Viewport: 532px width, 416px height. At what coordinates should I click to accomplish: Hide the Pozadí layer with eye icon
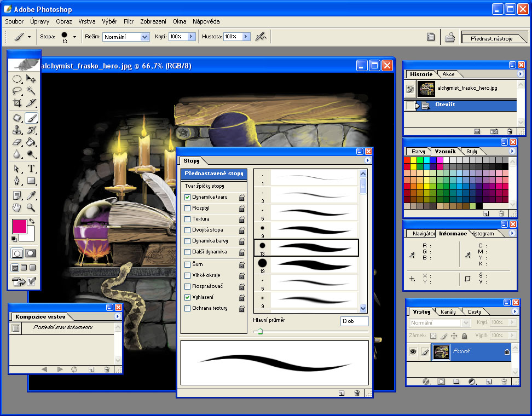pyautogui.click(x=413, y=351)
